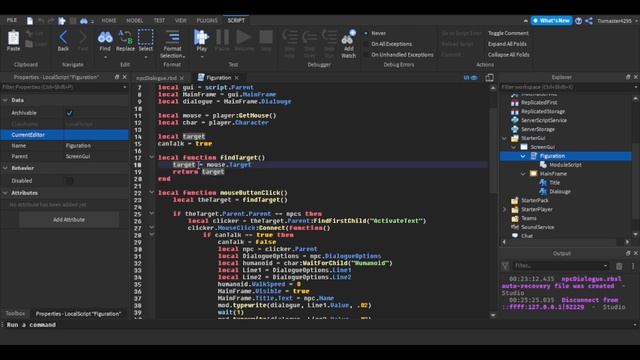The height and width of the screenshot is (360, 640).
Task: Click the Dialouge text label icon
Action: (543, 191)
